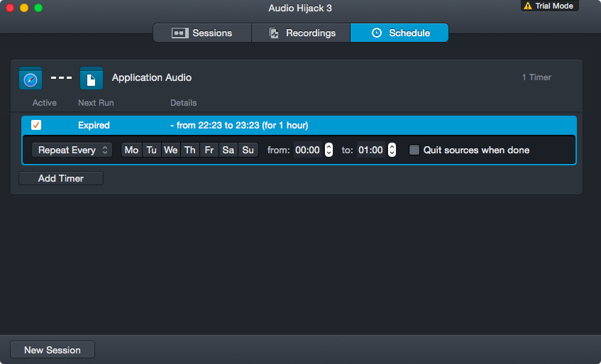Select the Schedule tab
Viewport: 601px width, 364px height.
coord(399,33)
